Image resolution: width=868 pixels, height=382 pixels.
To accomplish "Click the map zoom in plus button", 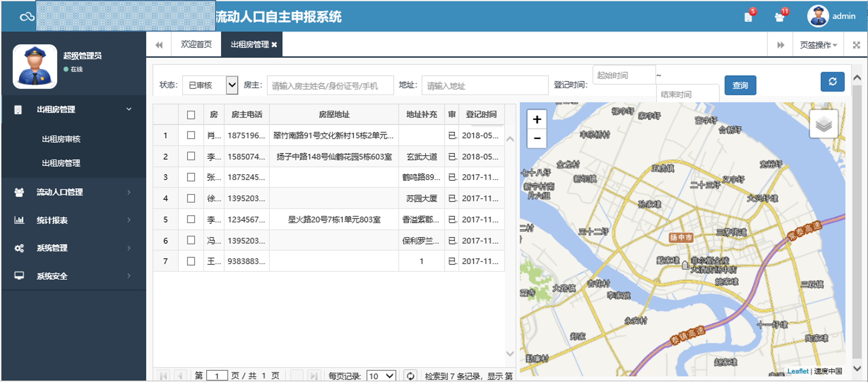I will (x=537, y=119).
